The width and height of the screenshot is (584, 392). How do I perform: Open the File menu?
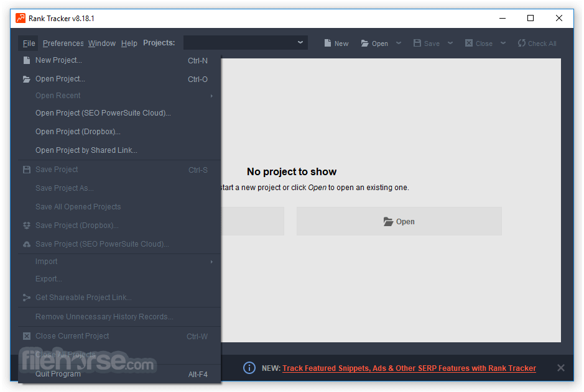(29, 43)
